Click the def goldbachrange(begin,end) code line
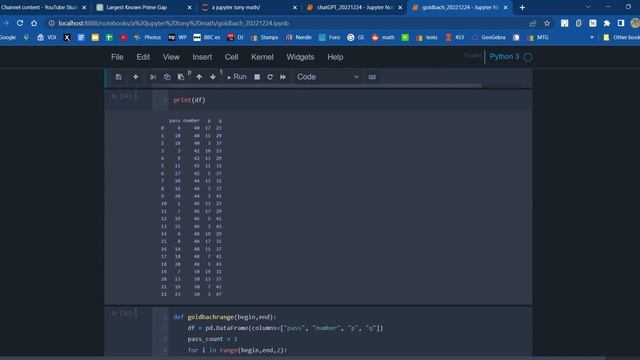This screenshot has height=360, width=640. click(x=224, y=317)
